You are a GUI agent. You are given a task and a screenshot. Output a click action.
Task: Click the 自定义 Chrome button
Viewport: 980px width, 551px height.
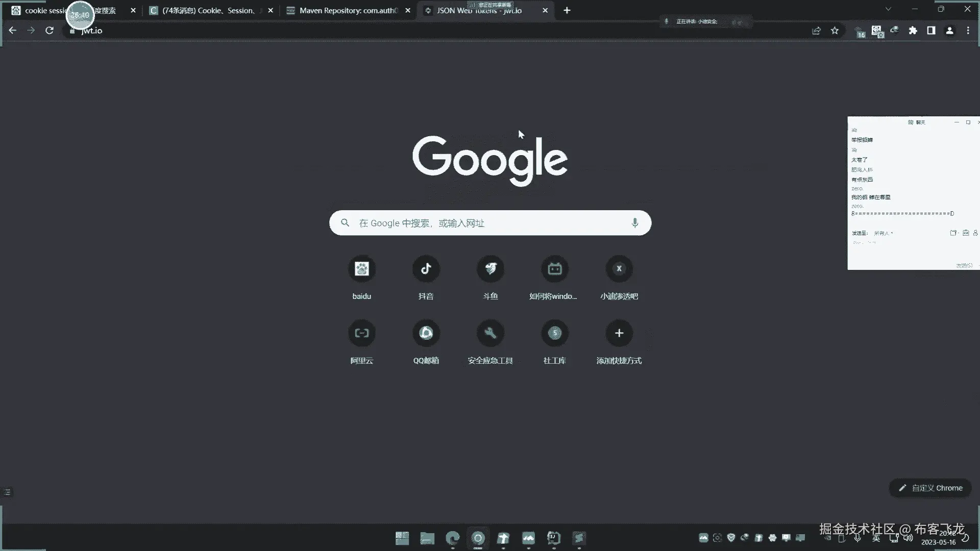930,488
